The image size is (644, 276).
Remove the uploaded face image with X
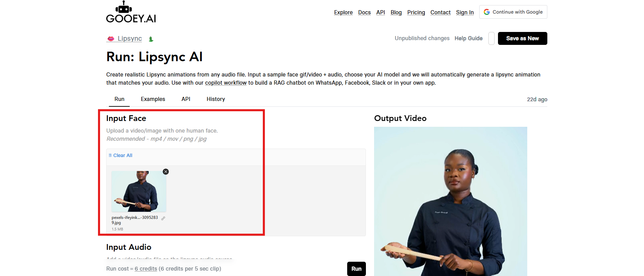click(166, 172)
